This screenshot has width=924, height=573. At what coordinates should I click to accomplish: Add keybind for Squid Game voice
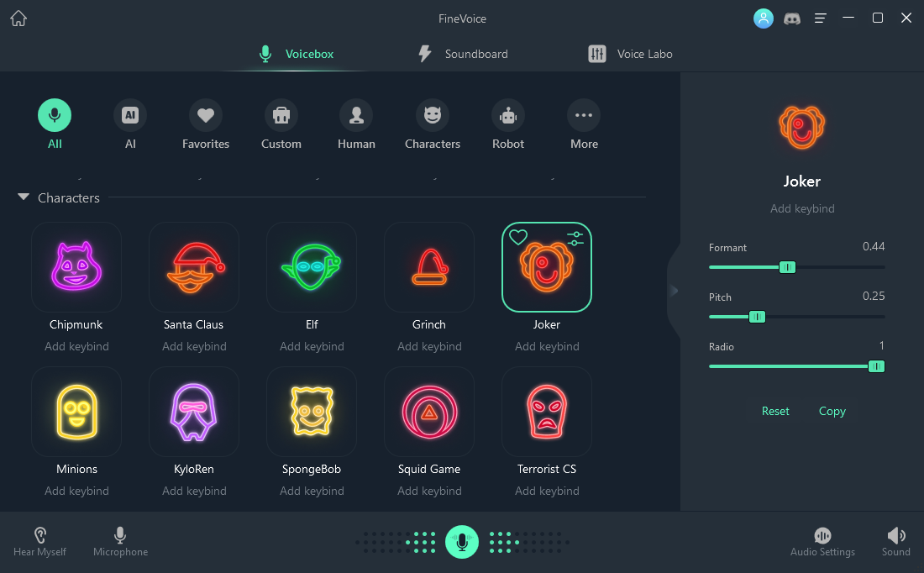click(429, 491)
